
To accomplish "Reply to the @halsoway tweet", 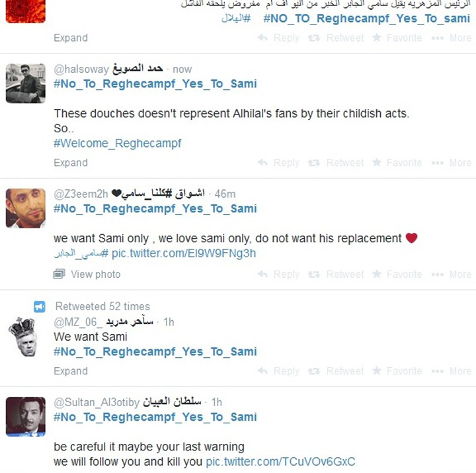I will (x=278, y=163).
